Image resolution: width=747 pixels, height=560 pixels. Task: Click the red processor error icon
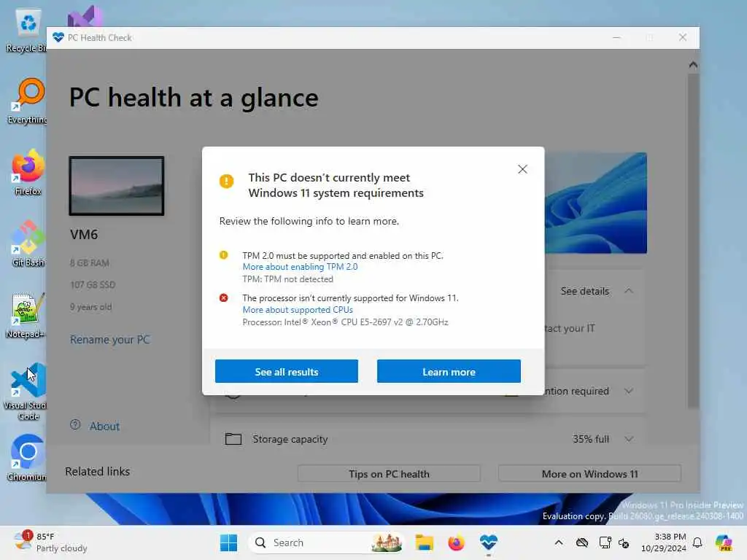tap(223, 297)
